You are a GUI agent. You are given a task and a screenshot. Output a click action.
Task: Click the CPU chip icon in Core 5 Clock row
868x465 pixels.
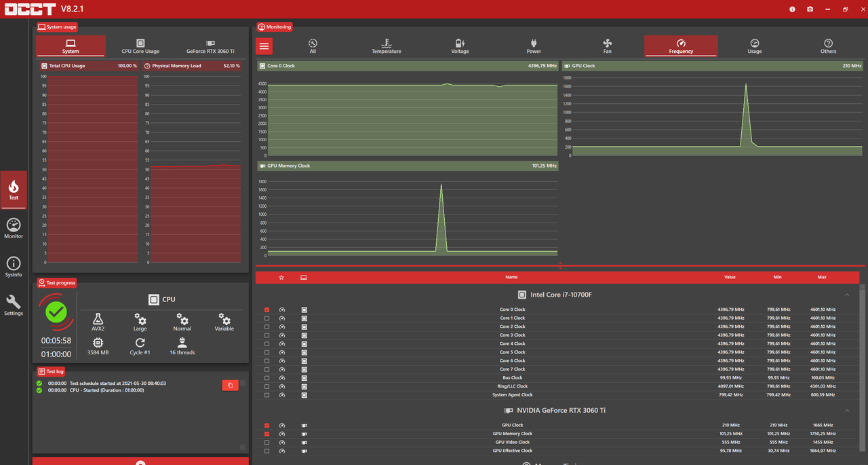pos(304,352)
